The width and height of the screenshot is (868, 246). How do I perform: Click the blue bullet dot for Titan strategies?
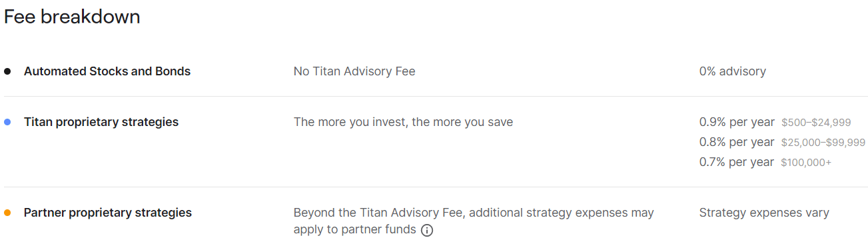[x=7, y=122]
